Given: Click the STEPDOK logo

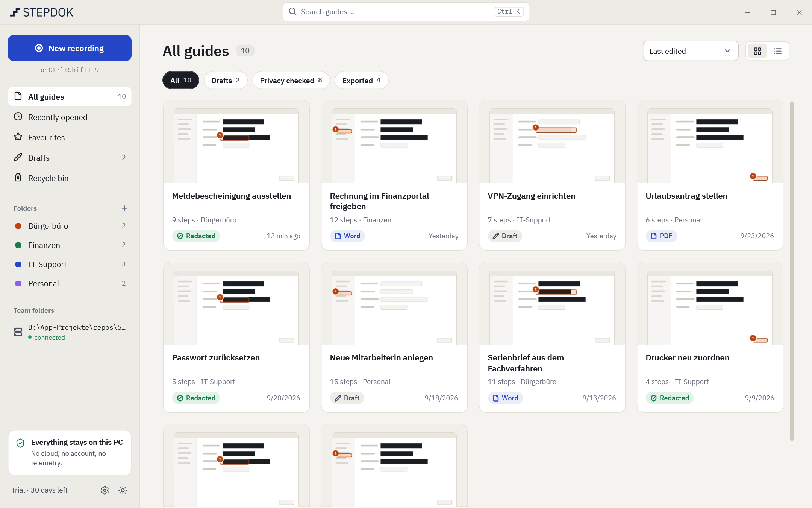Looking at the screenshot, I should point(42,12).
